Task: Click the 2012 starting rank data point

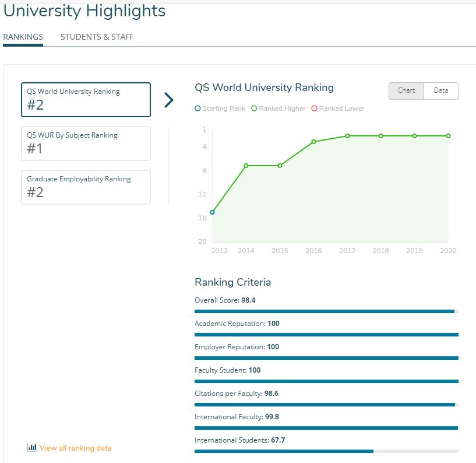Action: click(213, 212)
